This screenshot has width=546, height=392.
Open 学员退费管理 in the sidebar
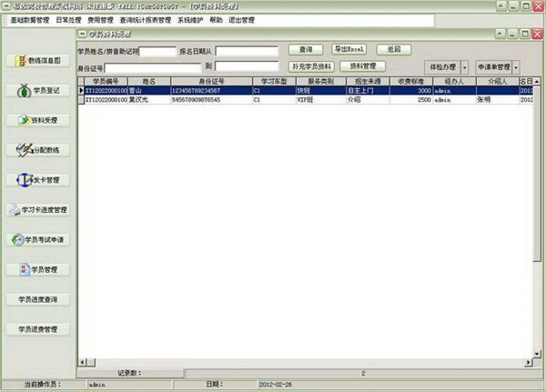pyautogui.click(x=38, y=329)
